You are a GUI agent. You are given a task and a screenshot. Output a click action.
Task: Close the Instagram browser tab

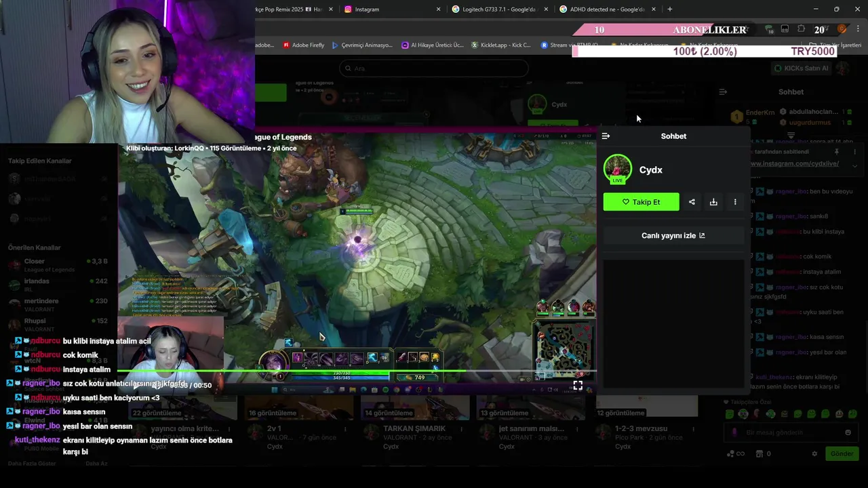click(438, 9)
